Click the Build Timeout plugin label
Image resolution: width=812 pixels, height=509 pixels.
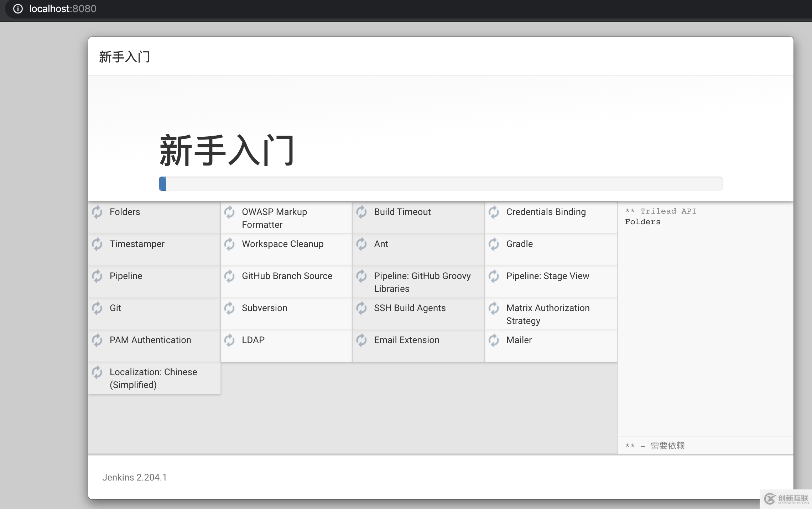[402, 212]
